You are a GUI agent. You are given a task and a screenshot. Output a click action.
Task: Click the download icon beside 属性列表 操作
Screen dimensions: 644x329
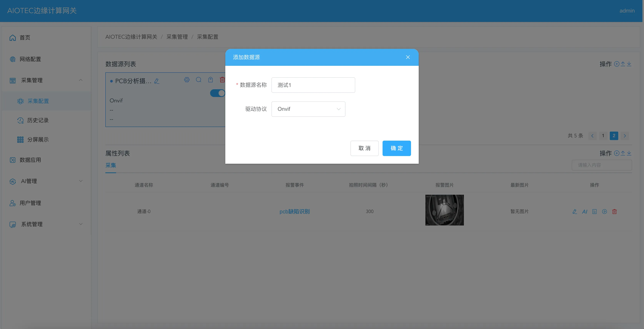click(x=629, y=153)
